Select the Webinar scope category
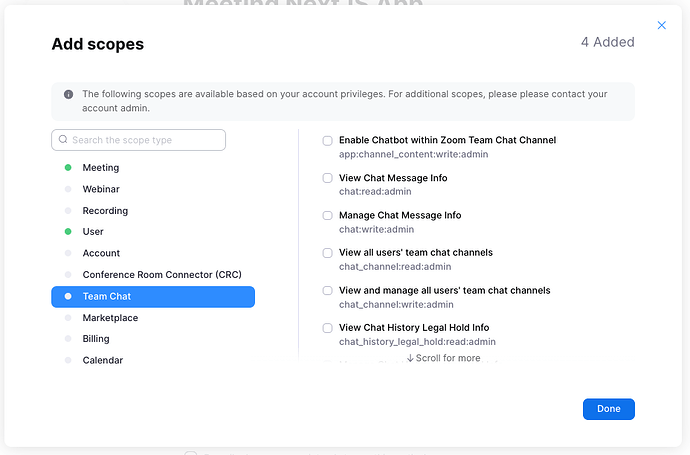 tap(101, 189)
